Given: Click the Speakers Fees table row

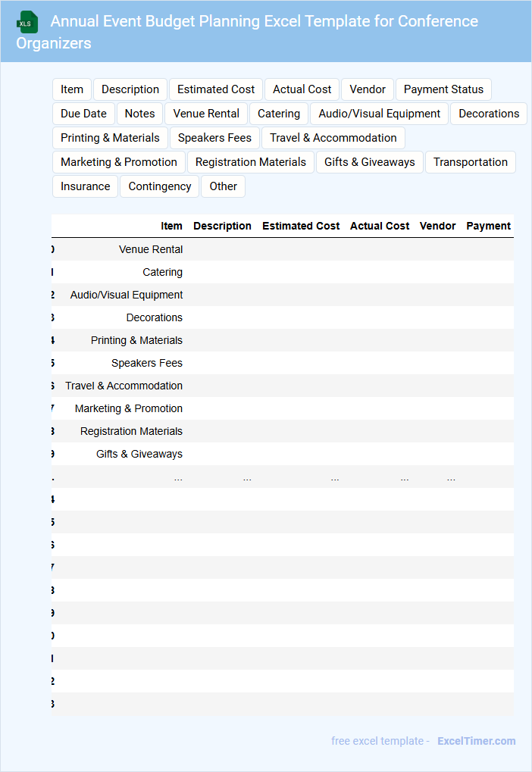Looking at the screenshot, I should [283, 363].
